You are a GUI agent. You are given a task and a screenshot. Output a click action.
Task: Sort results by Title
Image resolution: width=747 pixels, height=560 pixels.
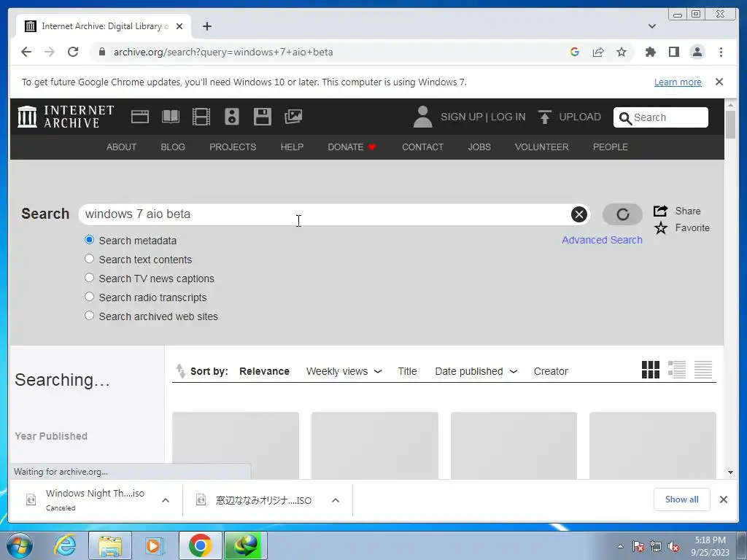[407, 371]
